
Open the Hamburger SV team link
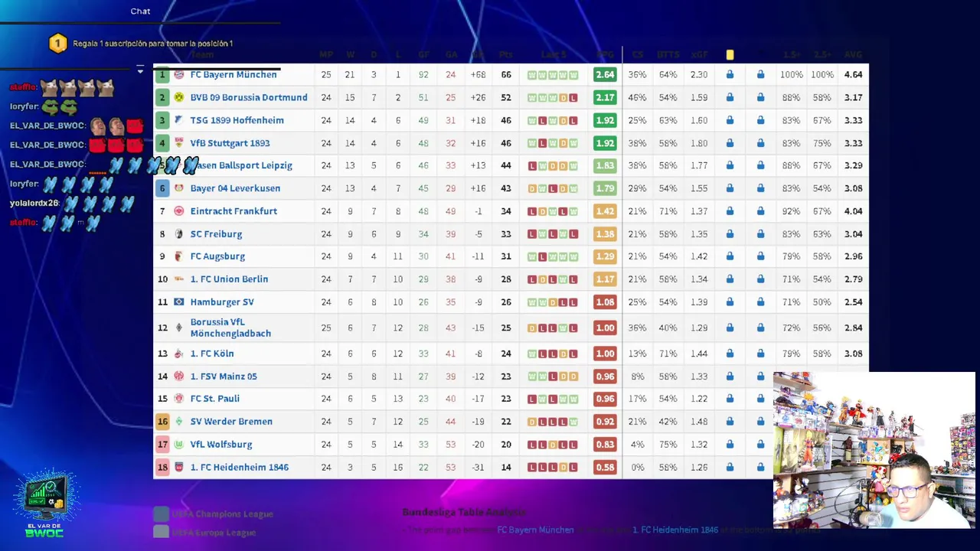[x=222, y=302]
